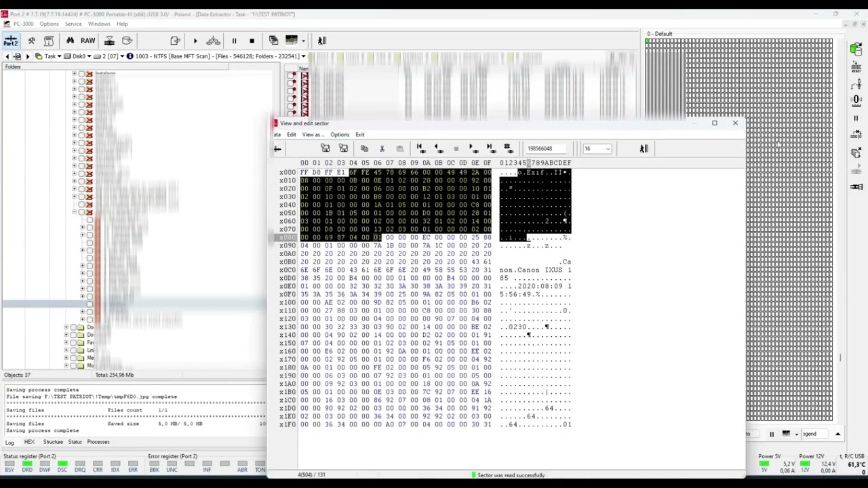The image size is (868, 488).
Task: Open the Disk0 dropdown in breadcrumb
Action: [x=90, y=56]
